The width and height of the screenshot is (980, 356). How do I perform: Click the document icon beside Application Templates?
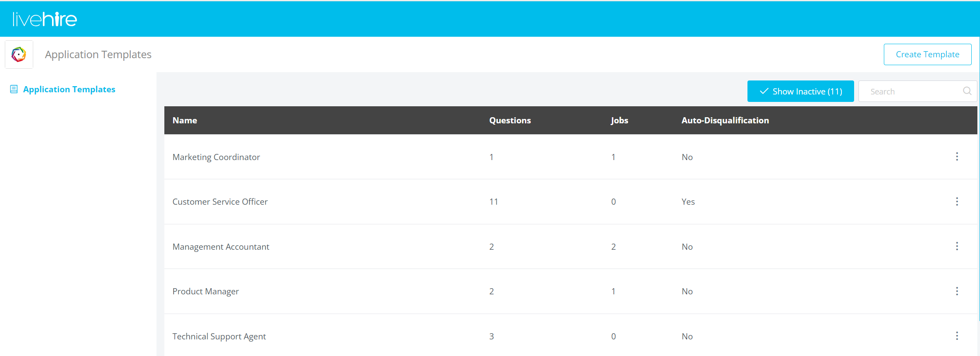[14, 89]
